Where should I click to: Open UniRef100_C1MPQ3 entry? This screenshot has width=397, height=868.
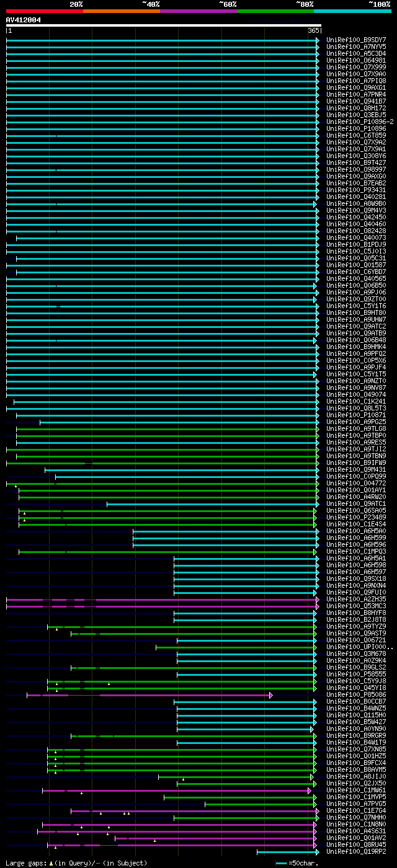point(356,552)
